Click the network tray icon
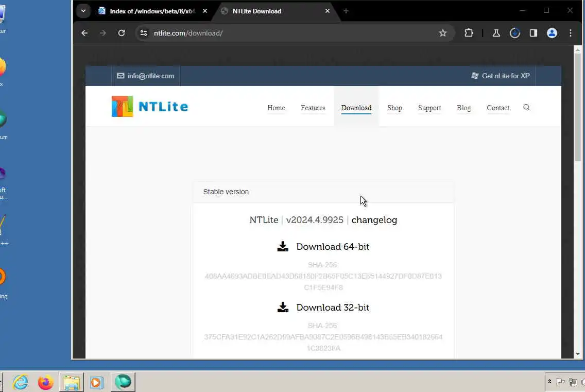The height and width of the screenshot is (392, 585). click(x=573, y=382)
